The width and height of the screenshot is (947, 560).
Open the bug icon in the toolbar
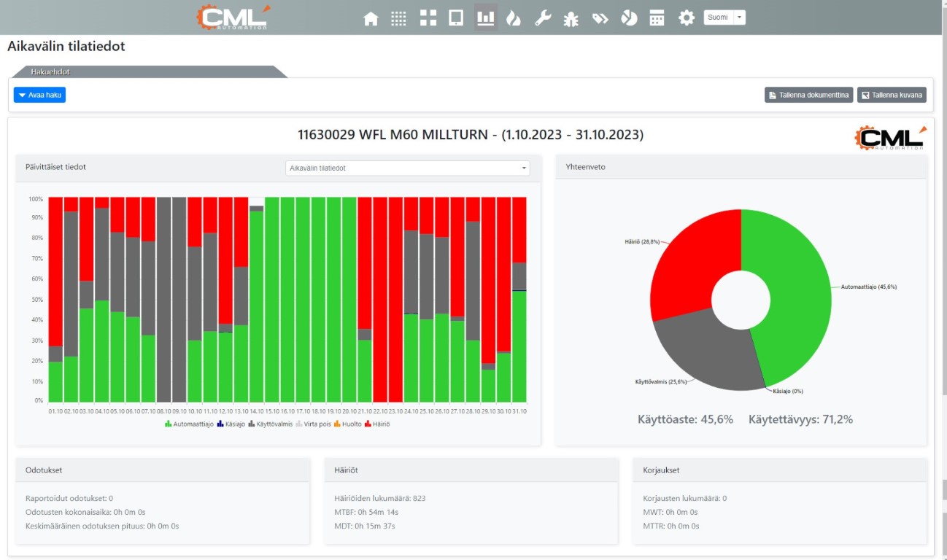pos(571,19)
